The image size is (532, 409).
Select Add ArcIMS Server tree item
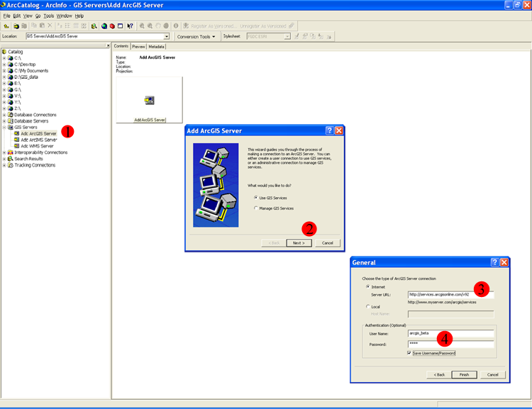pyautogui.click(x=39, y=140)
